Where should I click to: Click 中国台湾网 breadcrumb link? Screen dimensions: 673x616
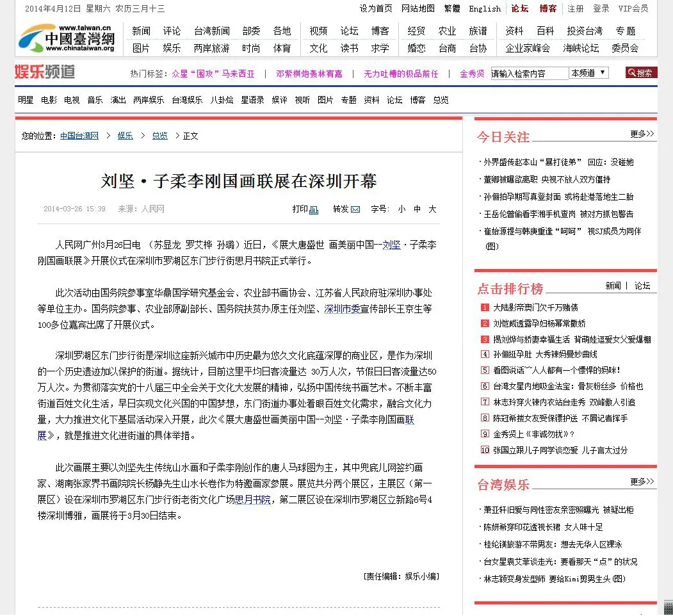pos(79,136)
